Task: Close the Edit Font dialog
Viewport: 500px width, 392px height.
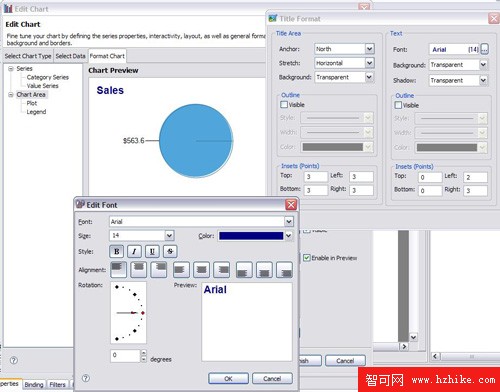Action: (x=291, y=205)
